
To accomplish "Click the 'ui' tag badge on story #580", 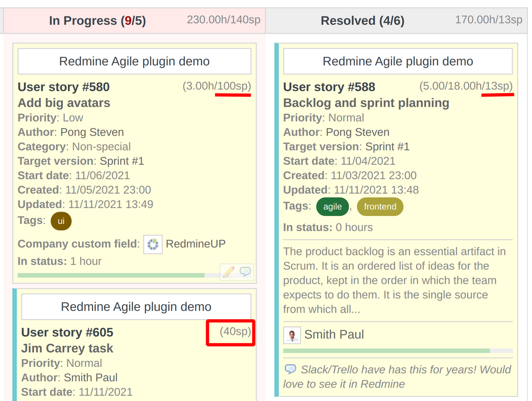I will [61, 221].
